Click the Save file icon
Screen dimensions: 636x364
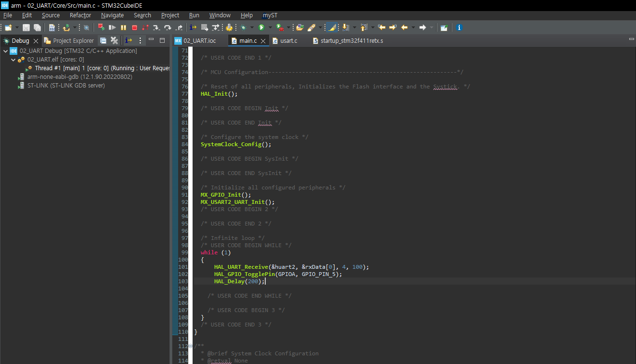26,28
